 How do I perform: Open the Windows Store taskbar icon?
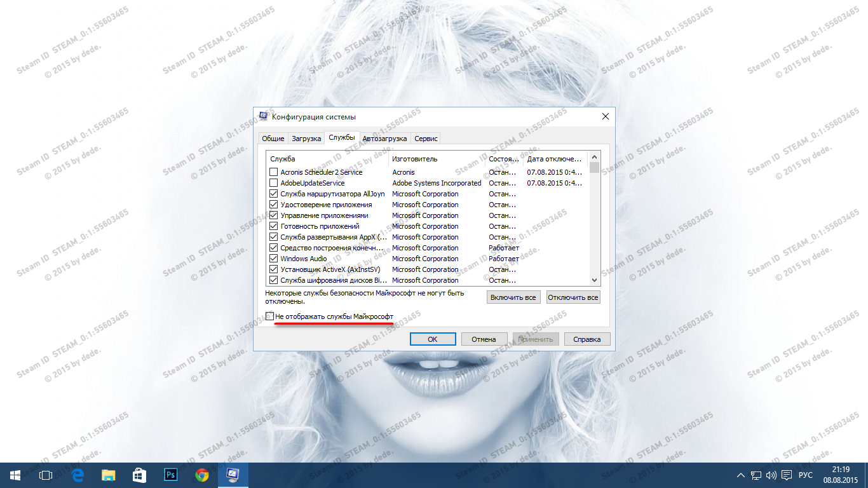tap(140, 475)
